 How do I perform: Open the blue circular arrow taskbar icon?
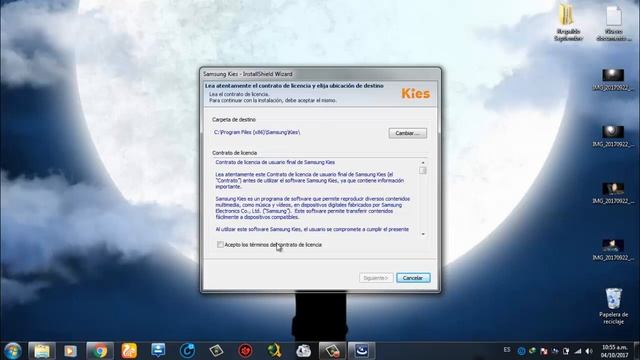tap(187, 351)
